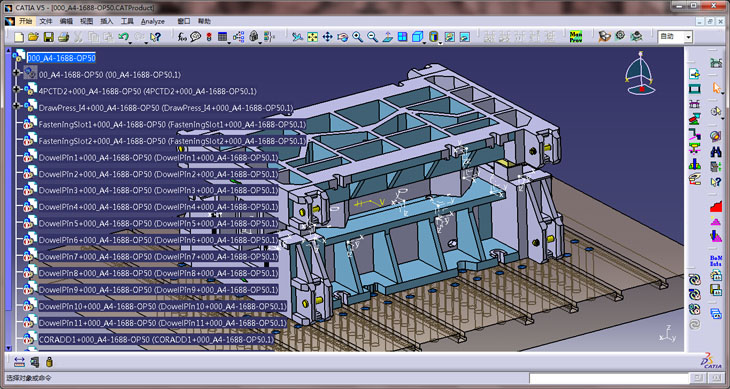Screen dimensions: 730x389
Task: Click the command input field in the status bar
Action: point(609,378)
